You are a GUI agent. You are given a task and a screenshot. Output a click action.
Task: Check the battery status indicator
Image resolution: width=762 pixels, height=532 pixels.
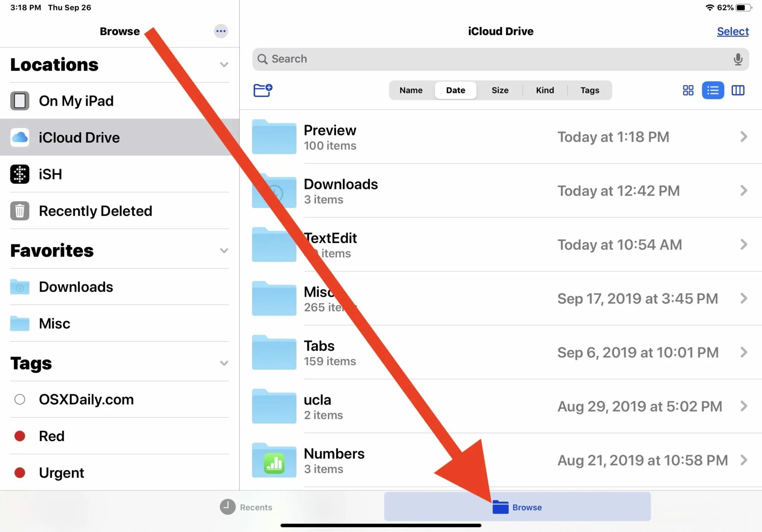743,7
